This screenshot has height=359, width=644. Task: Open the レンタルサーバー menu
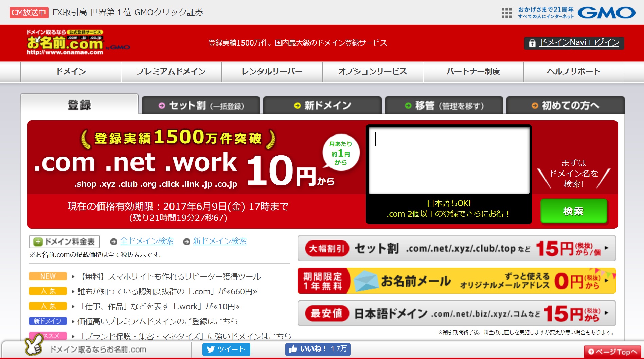271,71
